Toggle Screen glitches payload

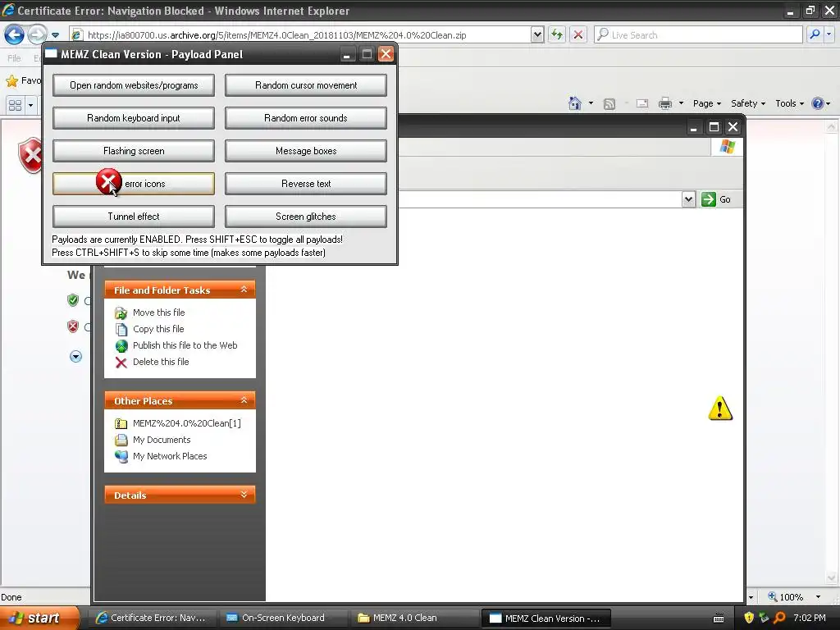click(x=306, y=217)
